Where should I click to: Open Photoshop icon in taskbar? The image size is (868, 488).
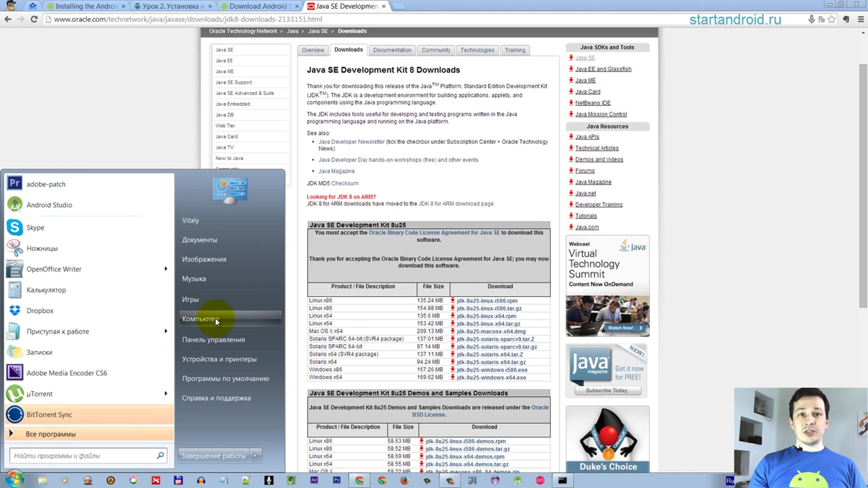(x=337, y=480)
